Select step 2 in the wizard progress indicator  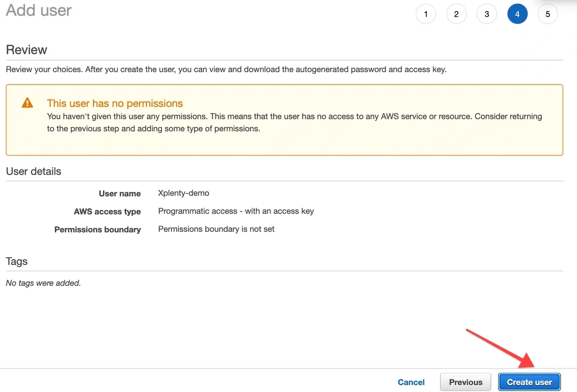pyautogui.click(x=456, y=13)
